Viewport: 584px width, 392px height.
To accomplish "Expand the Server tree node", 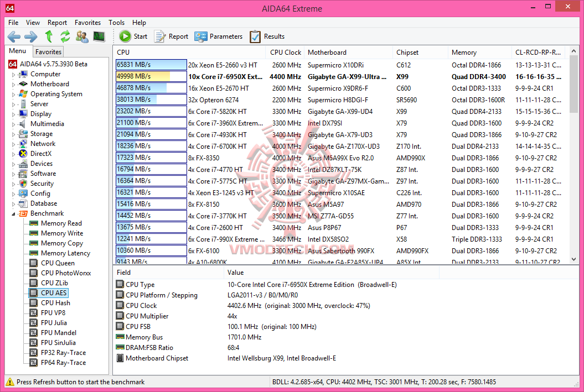I will tap(14, 104).
